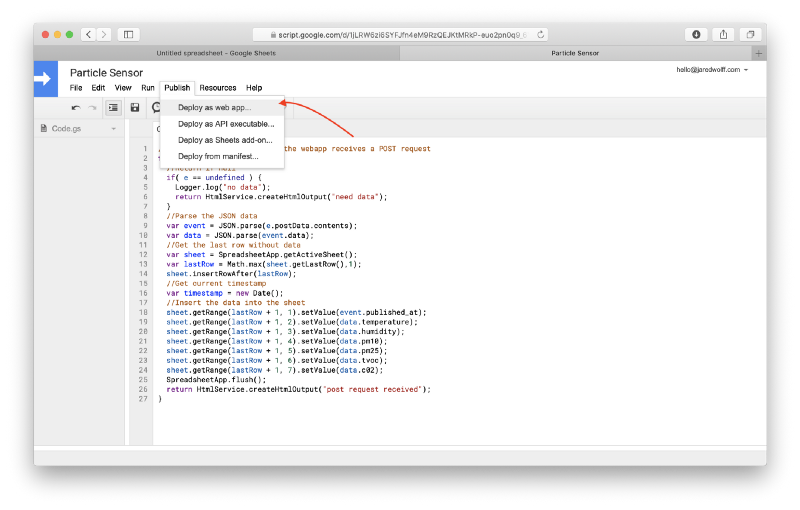Screen dimensions: 800x510
Task: Click the line setting data.c02 value
Action: tap(274, 370)
